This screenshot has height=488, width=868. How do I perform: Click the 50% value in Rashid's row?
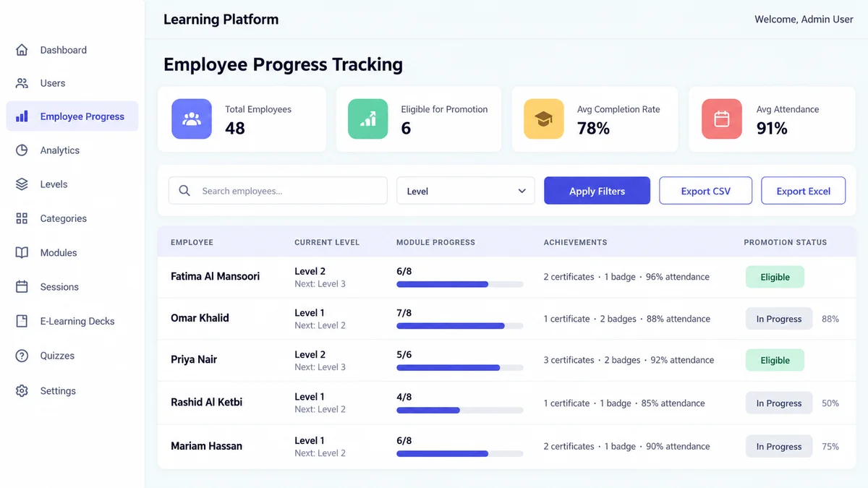click(830, 403)
